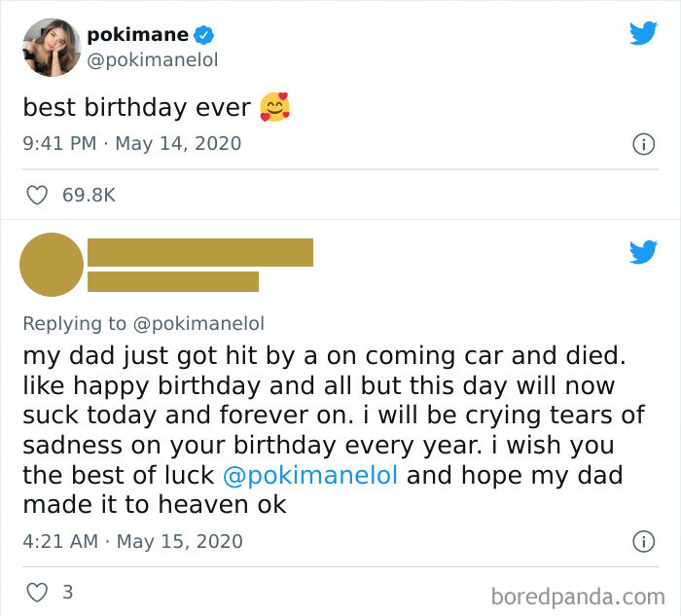Click the 9:41 PM · May 14, 2020 timestamp
Viewport: 681px width, 616px height.
pos(132,143)
